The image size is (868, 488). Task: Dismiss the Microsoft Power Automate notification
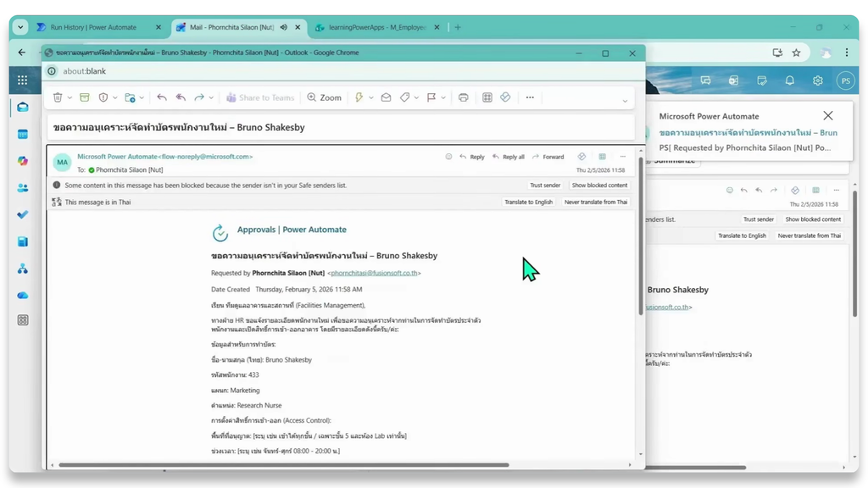pos(827,115)
